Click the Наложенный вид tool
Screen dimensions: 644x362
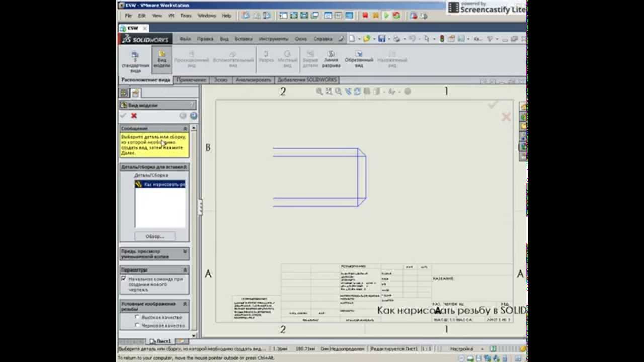[392, 59]
